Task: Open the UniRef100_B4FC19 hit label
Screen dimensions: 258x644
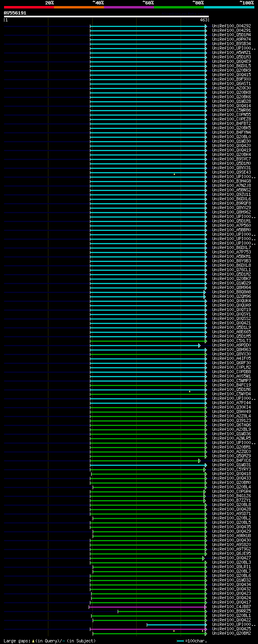Action: pyautogui.click(x=231, y=385)
